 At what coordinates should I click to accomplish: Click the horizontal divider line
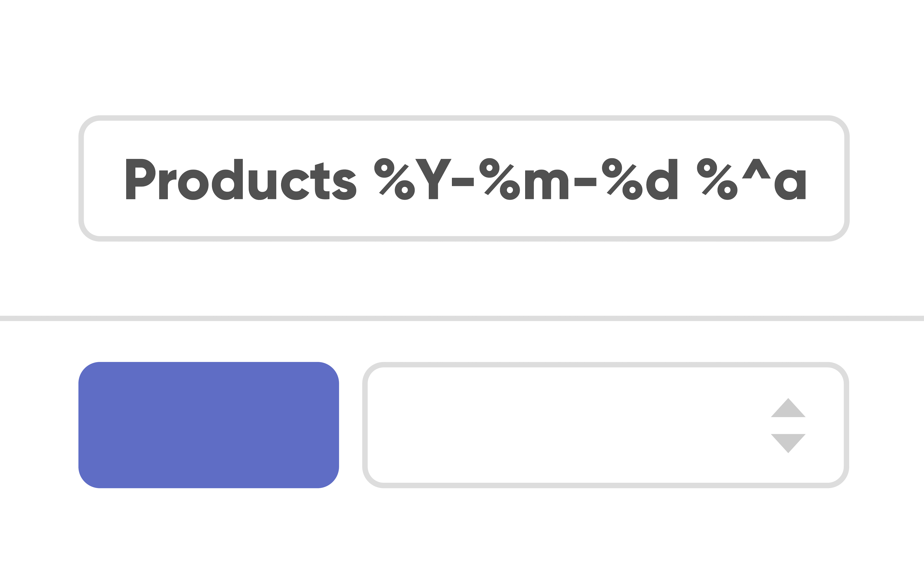click(x=462, y=318)
